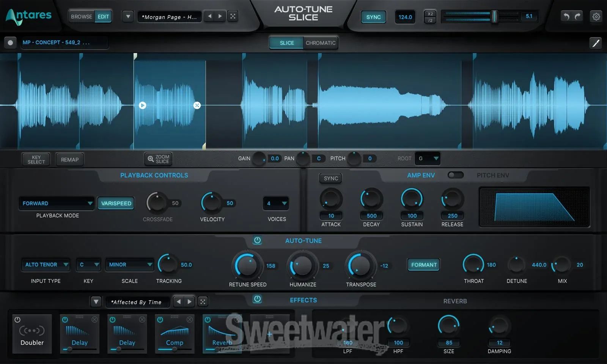Toggle the Doubler power button
The width and height of the screenshot is (607, 364).
17,320
